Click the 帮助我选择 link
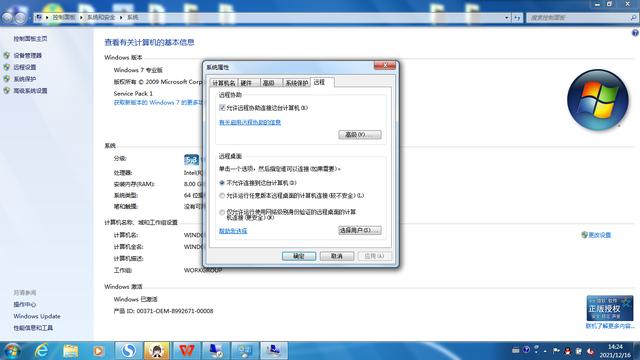This screenshot has width=640, height=360. click(233, 231)
